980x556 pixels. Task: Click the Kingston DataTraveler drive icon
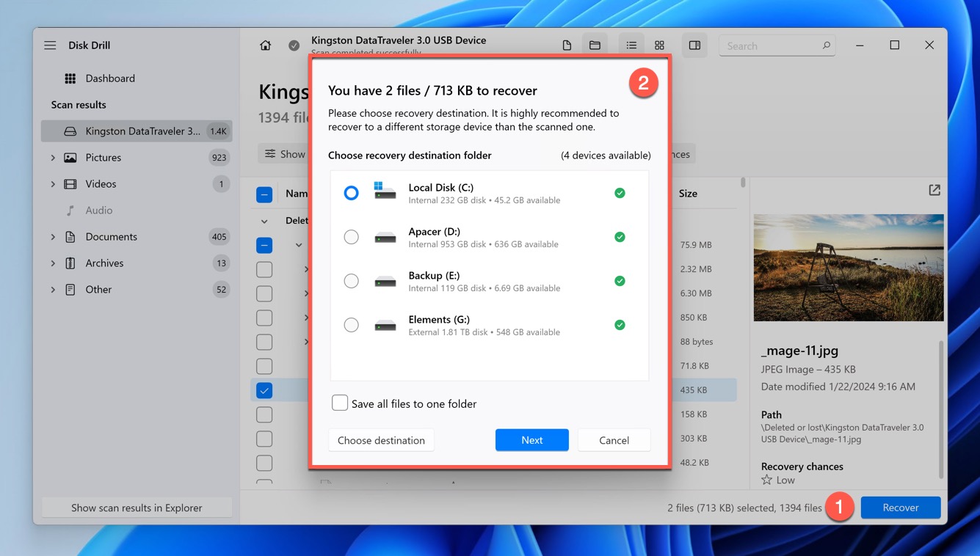click(70, 131)
